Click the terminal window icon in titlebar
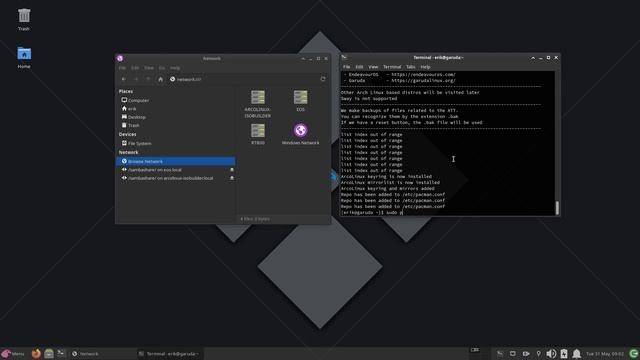 click(x=344, y=58)
